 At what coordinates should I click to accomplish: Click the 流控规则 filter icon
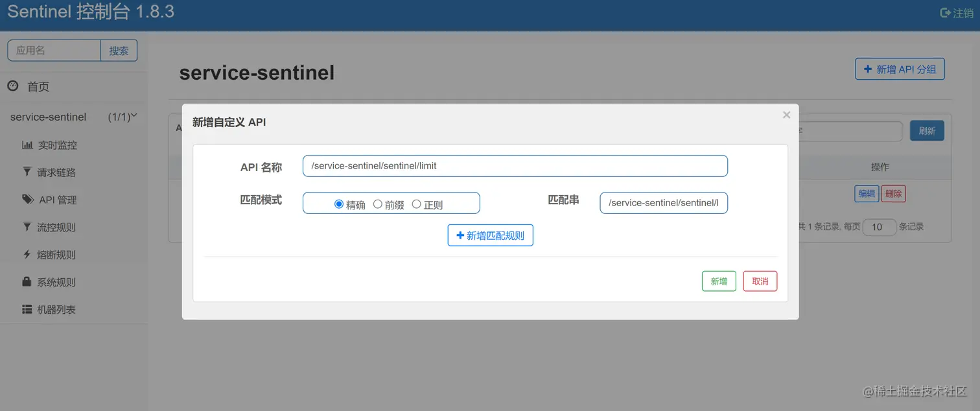pyautogui.click(x=27, y=227)
